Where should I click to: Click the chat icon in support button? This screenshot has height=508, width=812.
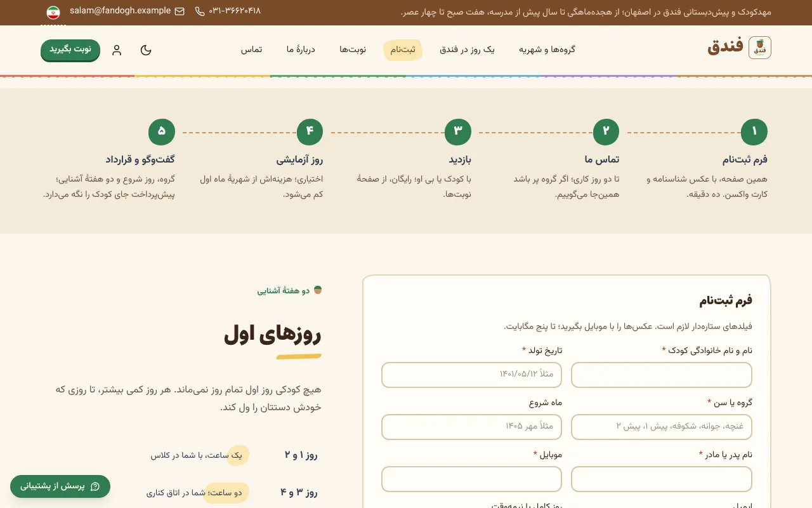point(95,486)
